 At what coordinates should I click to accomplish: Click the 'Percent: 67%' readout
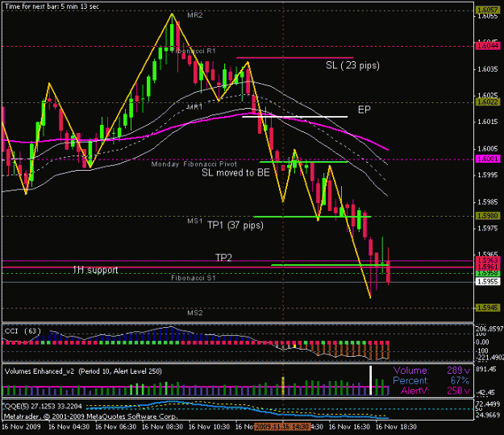click(x=431, y=381)
